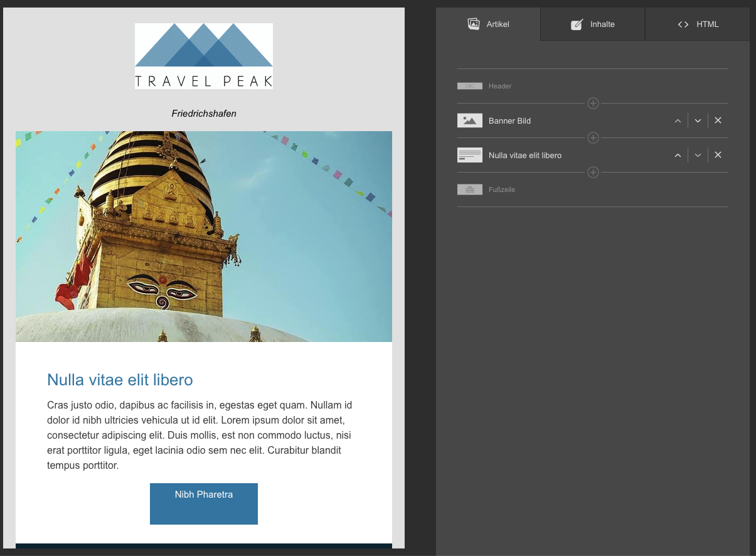Open the HTML tab
The image size is (756, 556).
click(698, 24)
